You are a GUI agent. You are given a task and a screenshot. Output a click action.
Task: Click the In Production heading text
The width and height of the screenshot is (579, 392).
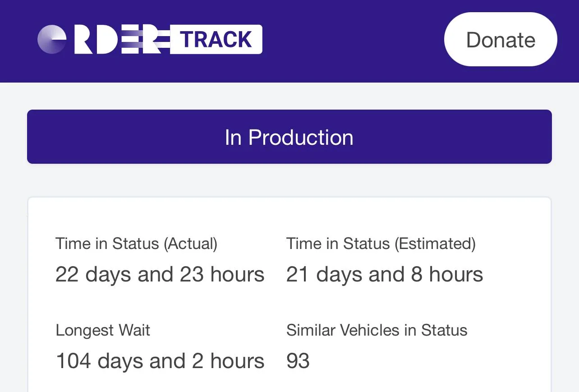(x=289, y=137)
